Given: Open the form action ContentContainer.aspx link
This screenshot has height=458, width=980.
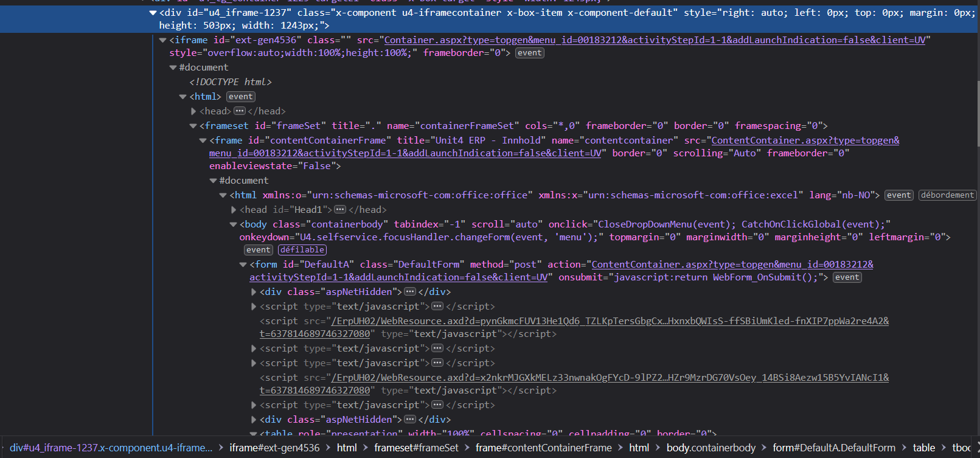Looking at the screenshot, I should (561, 271).
